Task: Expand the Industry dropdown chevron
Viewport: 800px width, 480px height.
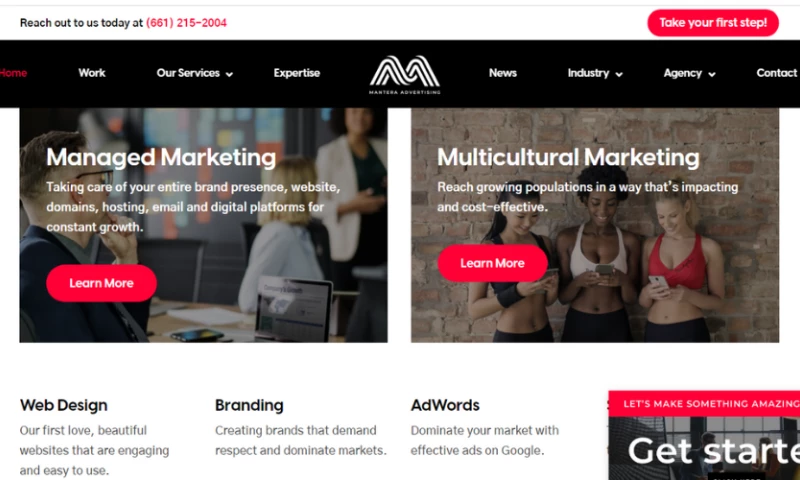Action: tap(619, 74)
